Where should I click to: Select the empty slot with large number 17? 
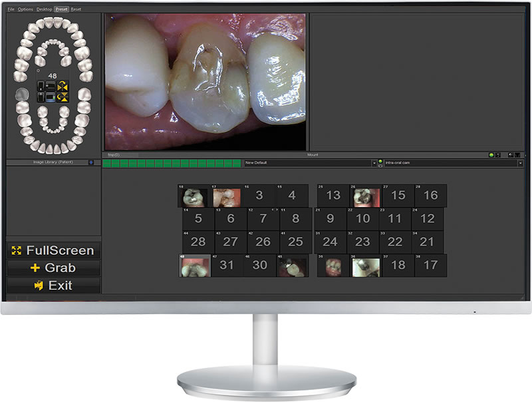pyautogui.click(x=430, y=266)
